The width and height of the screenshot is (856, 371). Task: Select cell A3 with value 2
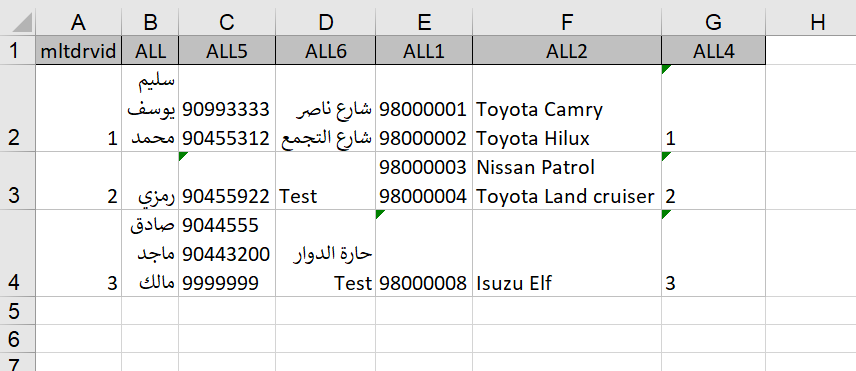coord(79,181)
